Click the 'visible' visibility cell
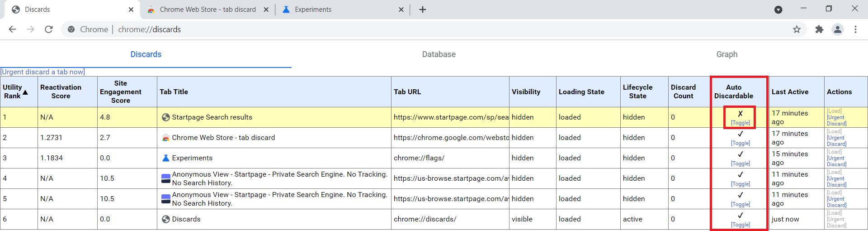This screenshot has height=231, width=868. coord(533,219)
